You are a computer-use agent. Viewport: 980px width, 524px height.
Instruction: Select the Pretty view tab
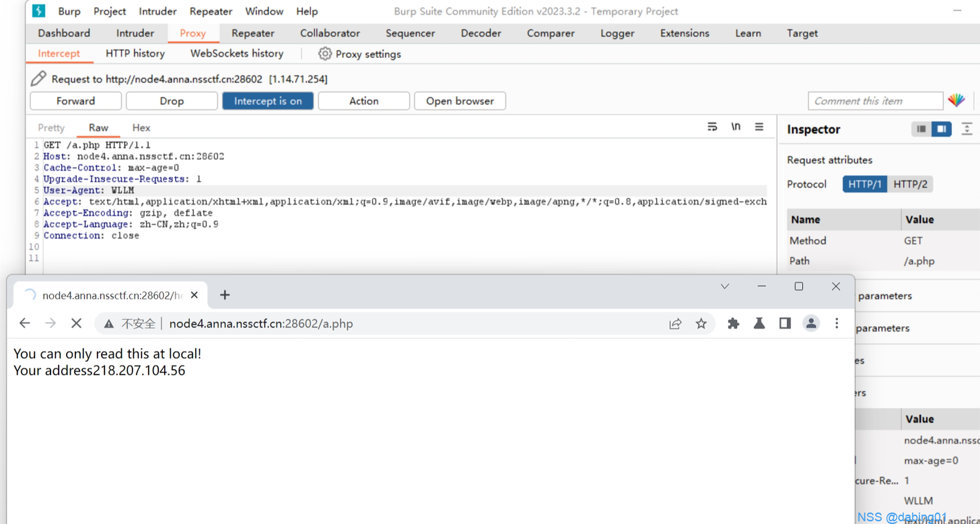click(x=51, y=127)
